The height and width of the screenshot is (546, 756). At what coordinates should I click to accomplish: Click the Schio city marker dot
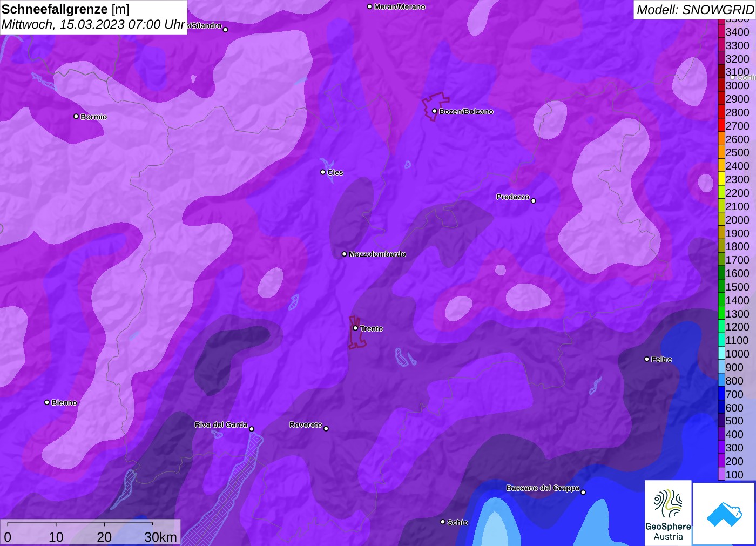[x=443, y=522]
